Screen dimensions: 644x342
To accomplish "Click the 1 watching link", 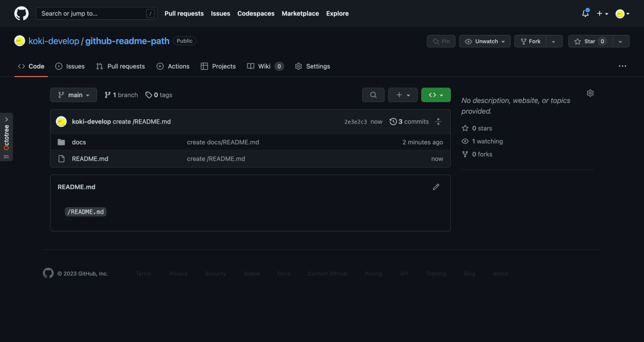I will [482, 141].
